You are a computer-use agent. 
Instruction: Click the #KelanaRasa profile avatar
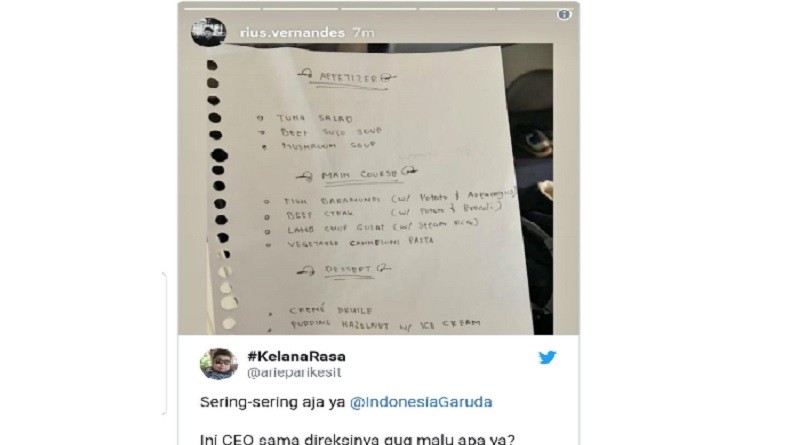[x=218, y=363]
